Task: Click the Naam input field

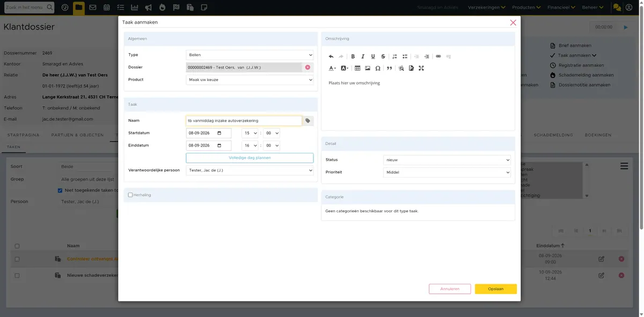Action: point(244,121)
